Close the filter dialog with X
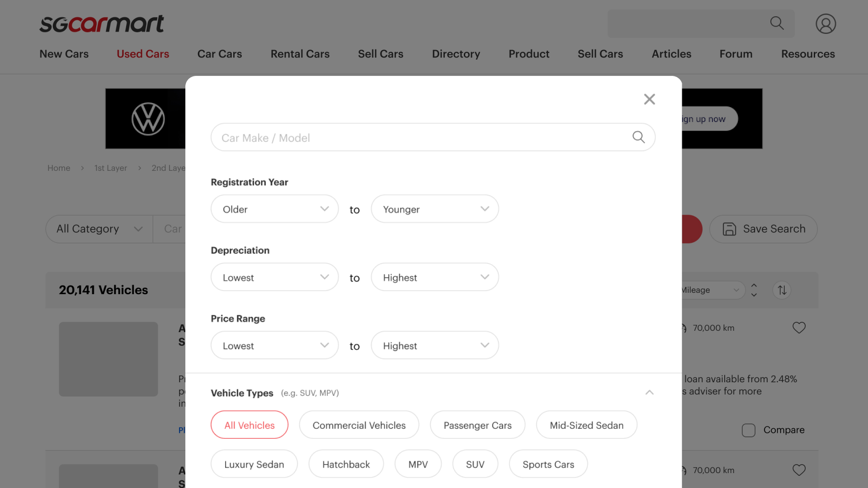 [650, 99]
